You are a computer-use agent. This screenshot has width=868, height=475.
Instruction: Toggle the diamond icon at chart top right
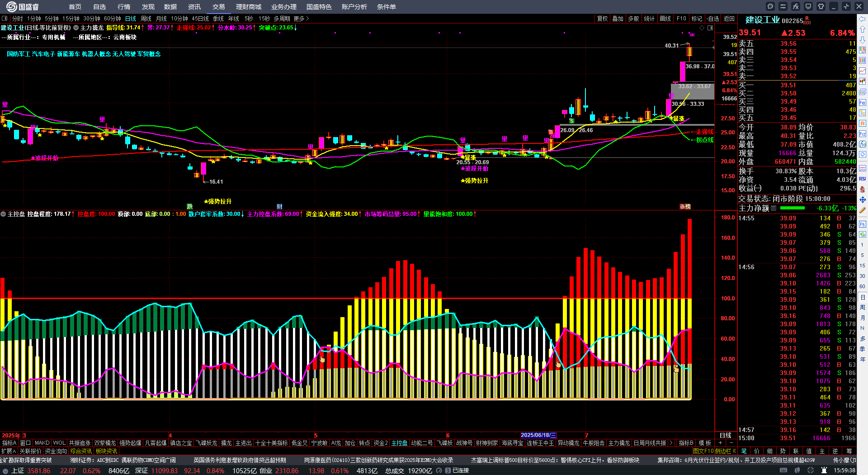702,28
